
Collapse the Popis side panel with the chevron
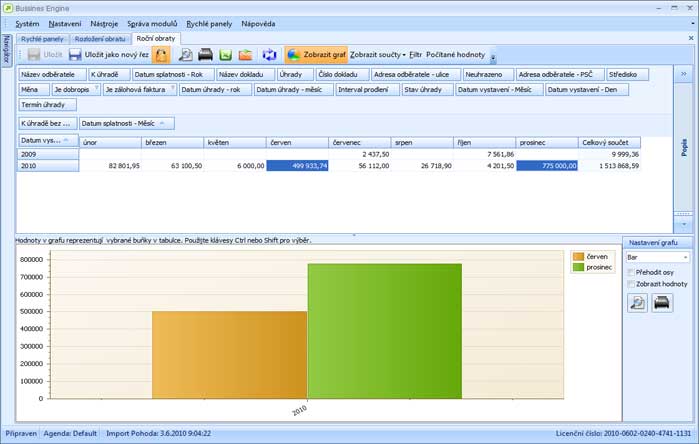tap(683, 73)
